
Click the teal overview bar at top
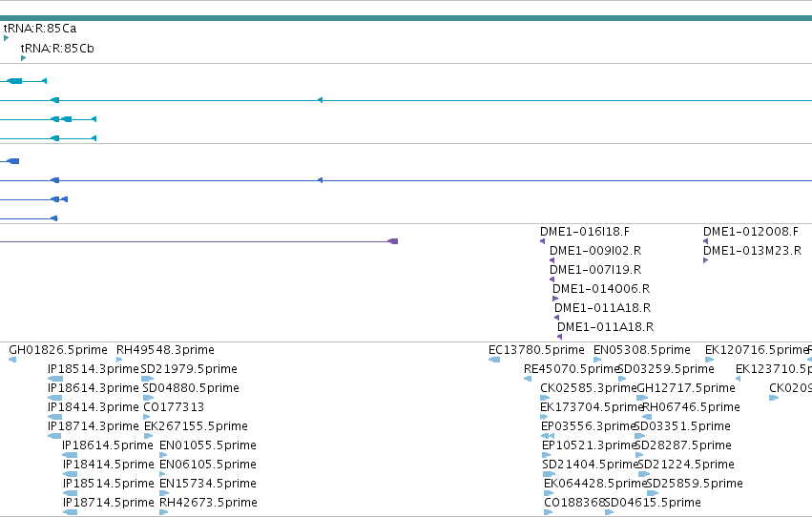[x=406, y=18]
